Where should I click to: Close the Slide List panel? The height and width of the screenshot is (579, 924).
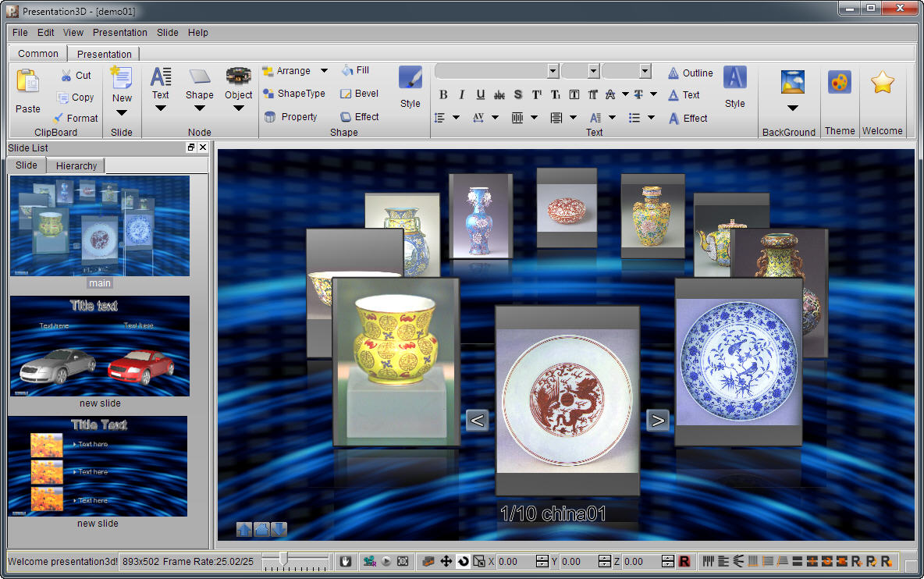point(203,147)
